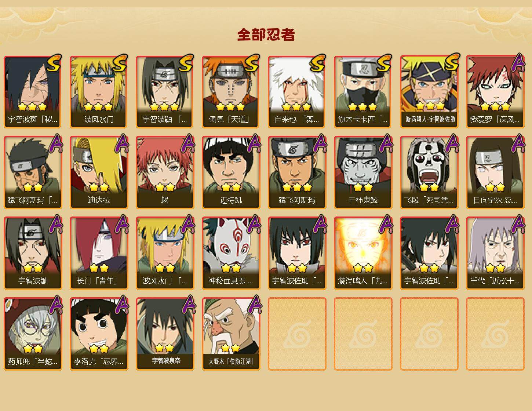Select the 长门「青年」 ninja card
This screenshot has width=532, height=411.
pyautogui.click(x=99, y=253)
